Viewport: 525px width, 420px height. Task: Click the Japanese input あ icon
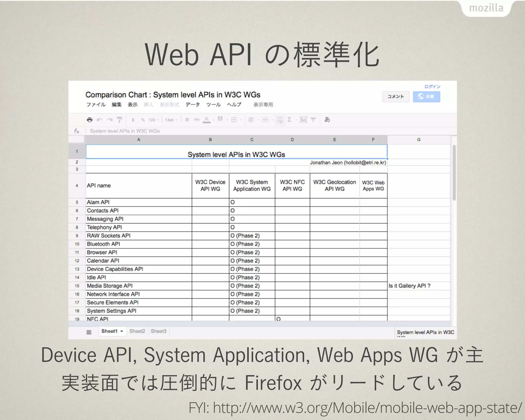pyautogui.click(x=327, y=119)
